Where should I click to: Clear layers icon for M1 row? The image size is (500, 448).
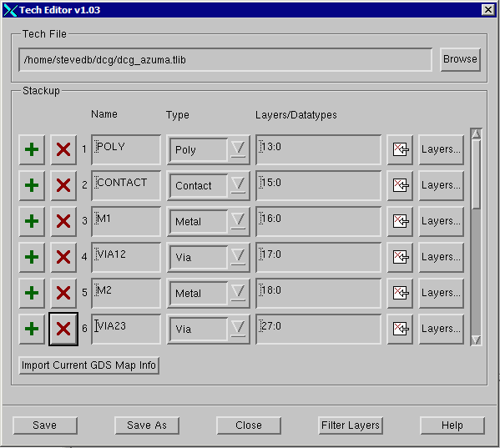(400, 221)
